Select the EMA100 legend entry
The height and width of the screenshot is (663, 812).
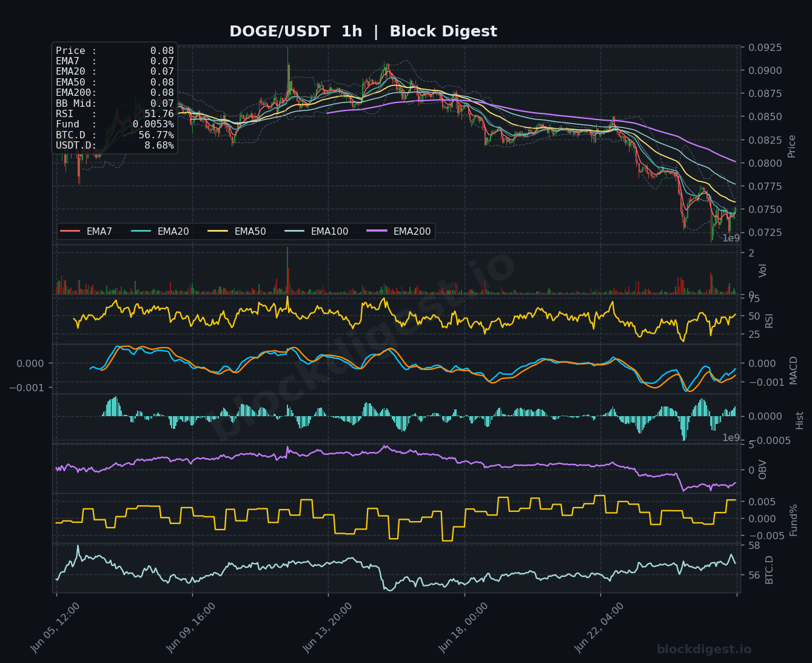tap(317, 231)
